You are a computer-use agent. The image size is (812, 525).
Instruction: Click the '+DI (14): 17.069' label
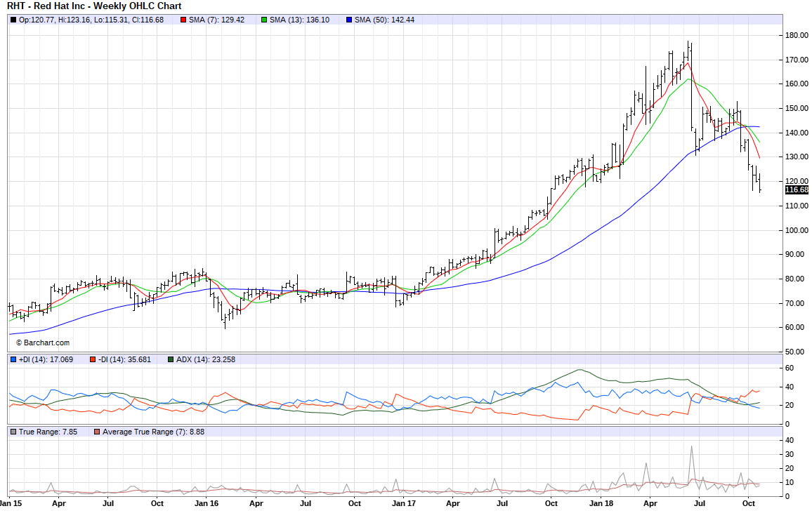[x=46, y=359]
